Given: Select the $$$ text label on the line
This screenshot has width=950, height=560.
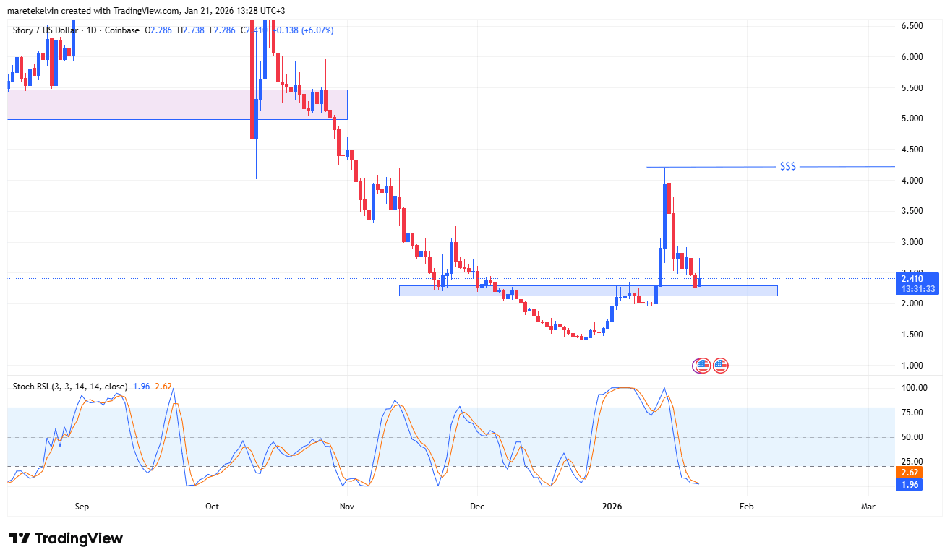Looking at the screenshot, I should pyautogui.click(x=787, y=167).
